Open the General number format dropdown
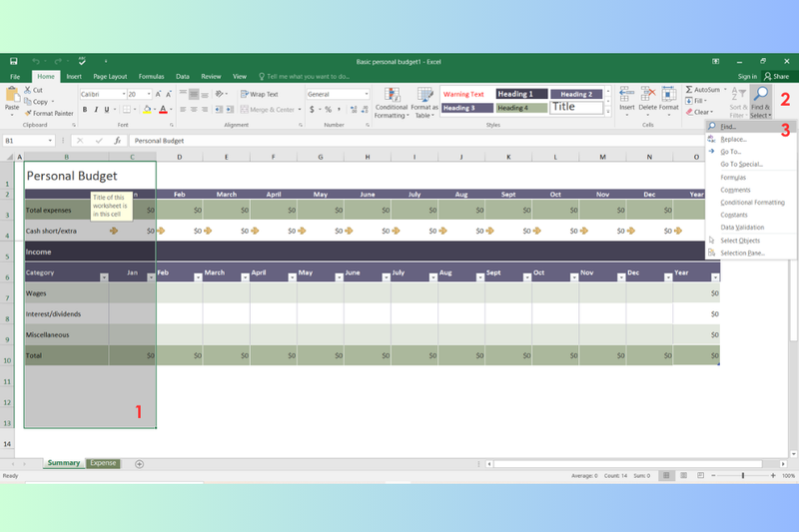799x532 pixels. (x=367, y=94)
